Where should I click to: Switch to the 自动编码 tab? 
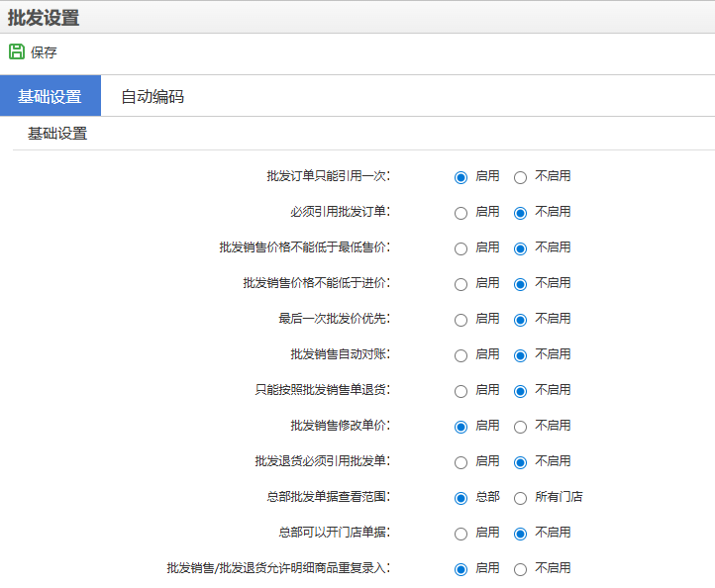point(152,96)
